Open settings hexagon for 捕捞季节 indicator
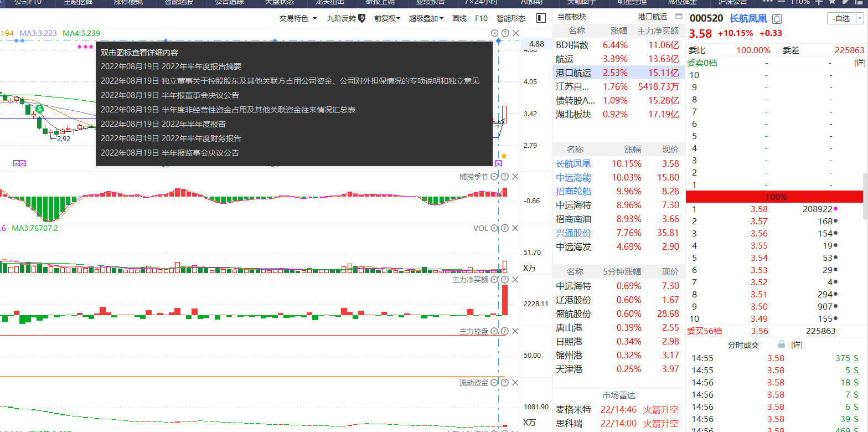Image resolution: width=868 pixels, height=432 pixels. coord(494,177)
